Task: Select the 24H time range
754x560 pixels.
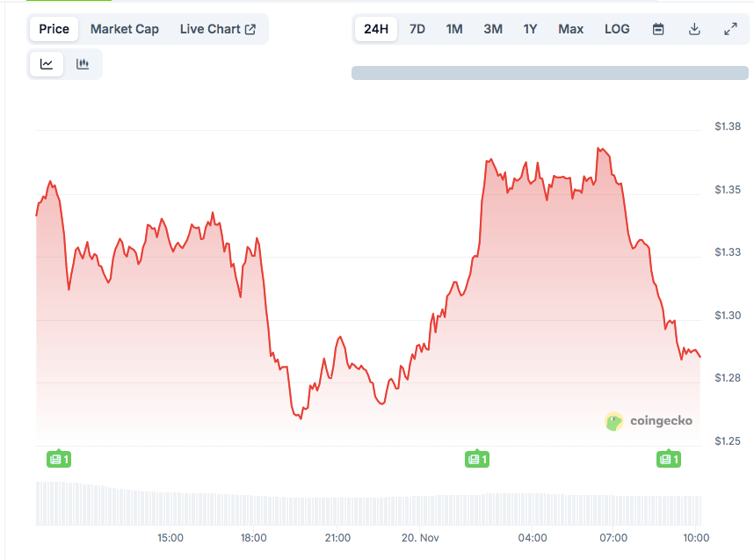Action: point(376,29)
